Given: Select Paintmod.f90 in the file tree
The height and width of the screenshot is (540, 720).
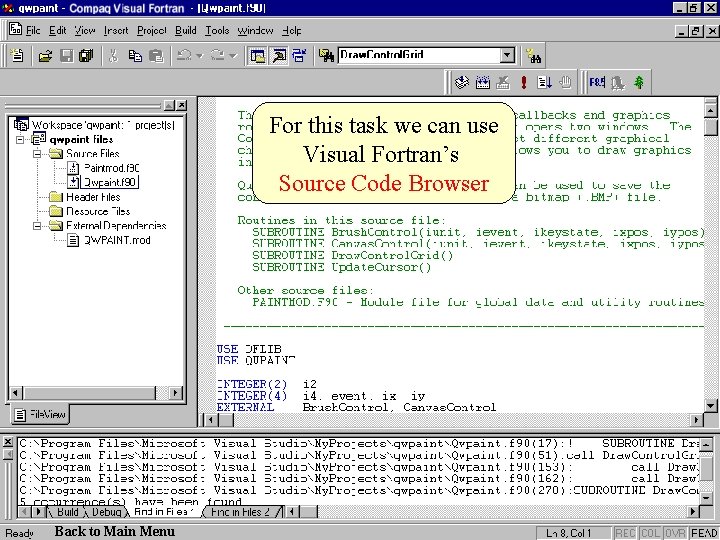Looking at the screenshot, I should 112,168.
